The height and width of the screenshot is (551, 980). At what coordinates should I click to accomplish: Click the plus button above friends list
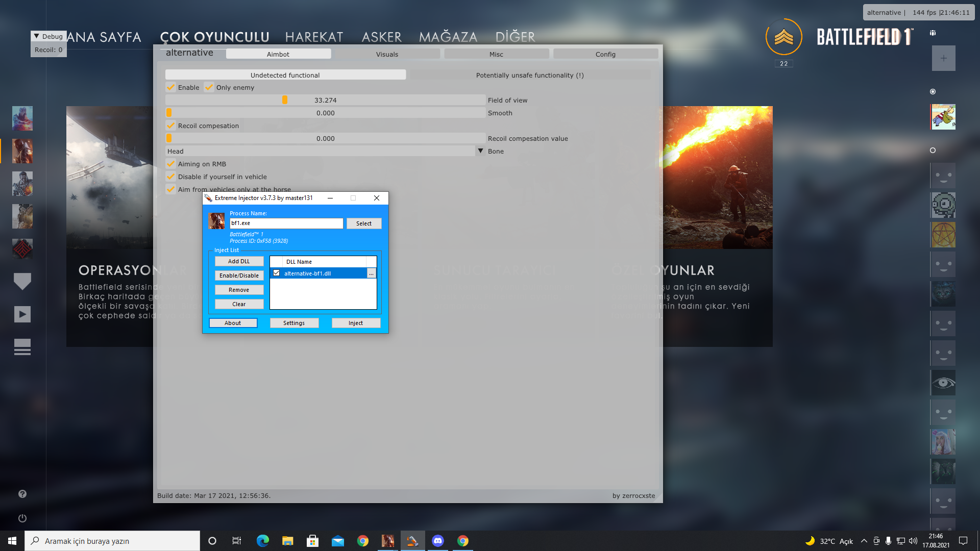click(x=943, y=58)
